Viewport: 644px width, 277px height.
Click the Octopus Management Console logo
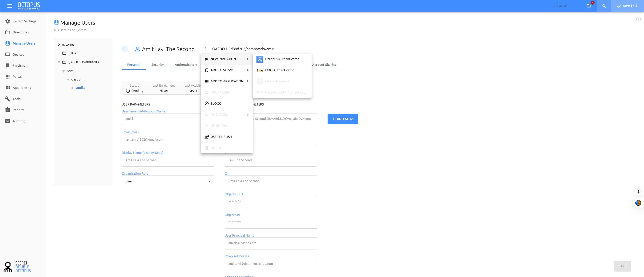[29, 6]
